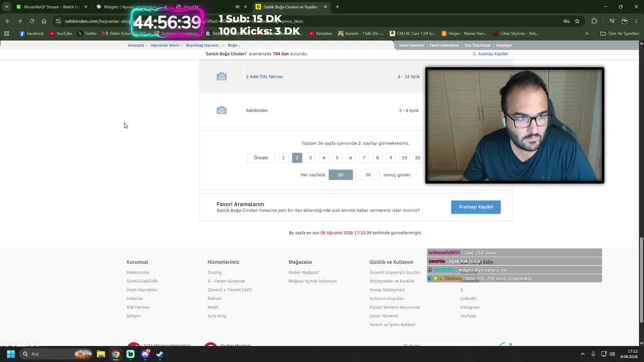Show 50 results per page

click(368, 175)
